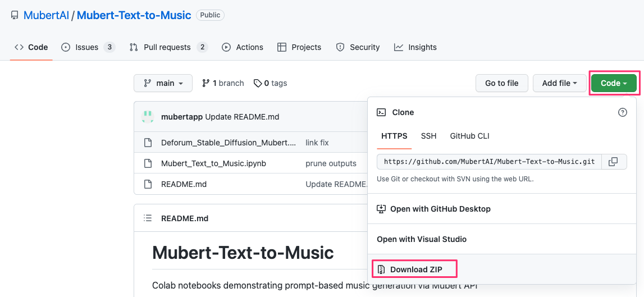The width and height of the screenshot is (644, 297).
Task: Click the Go to file button
Action: [501, 83]
